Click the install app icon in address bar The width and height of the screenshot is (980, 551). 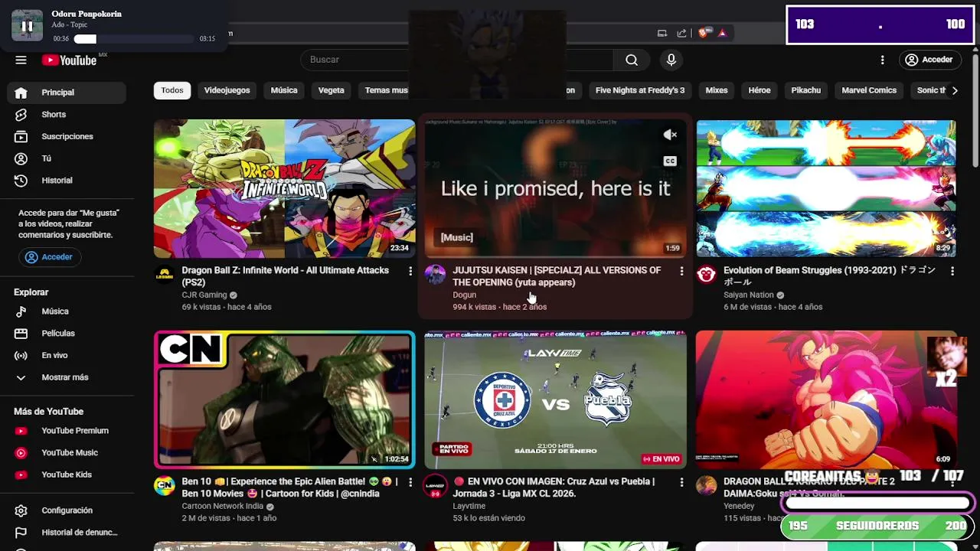pos(662,33)
